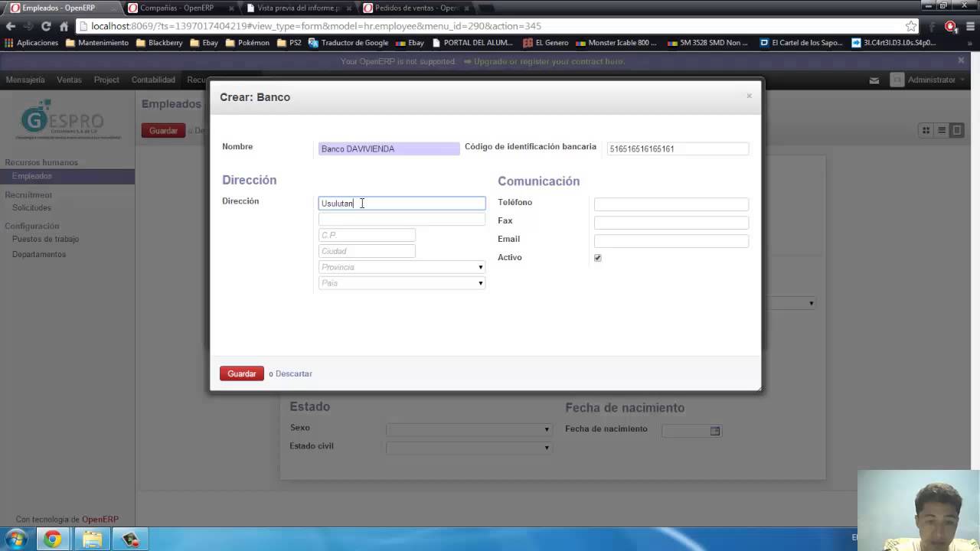
Task: Open the Ventas menu
Action: click(69, 80)
